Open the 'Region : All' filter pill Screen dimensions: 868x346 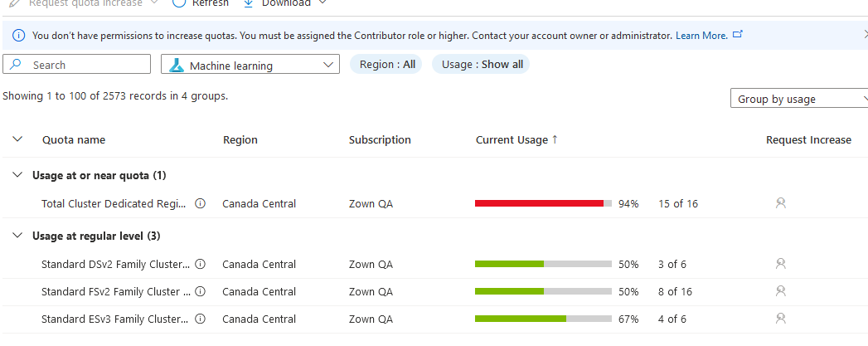[386, 64]
